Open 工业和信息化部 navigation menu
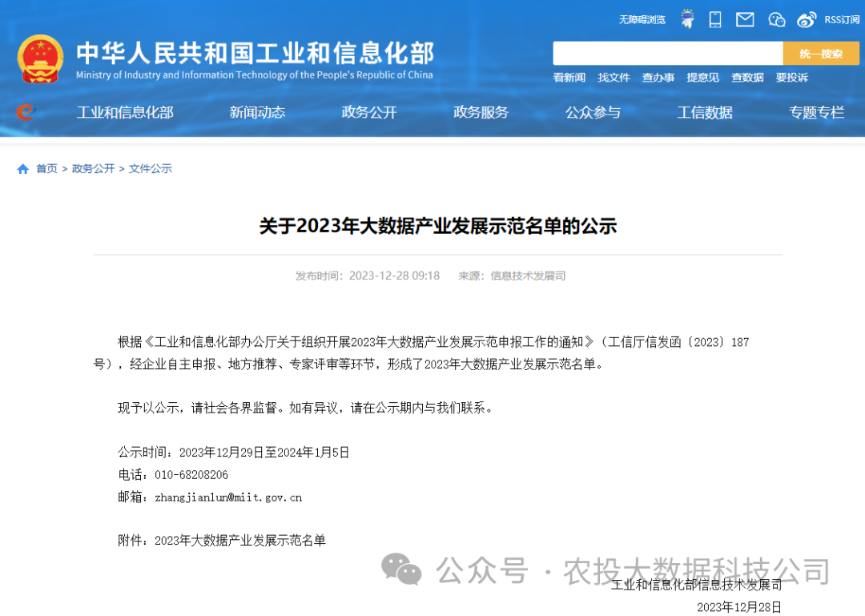Viewport: 865px width, 616px height. (125, 113)
